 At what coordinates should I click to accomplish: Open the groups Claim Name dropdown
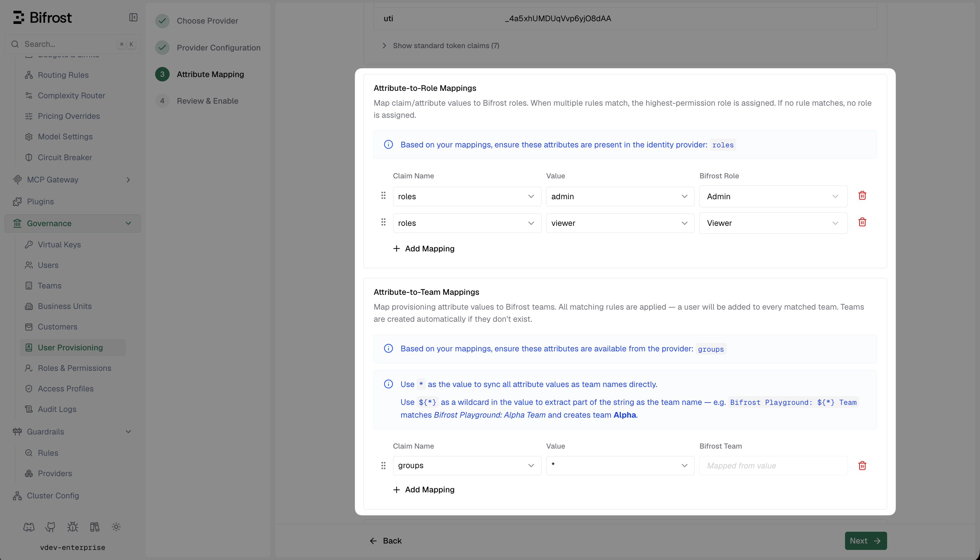tap(467, 465)
